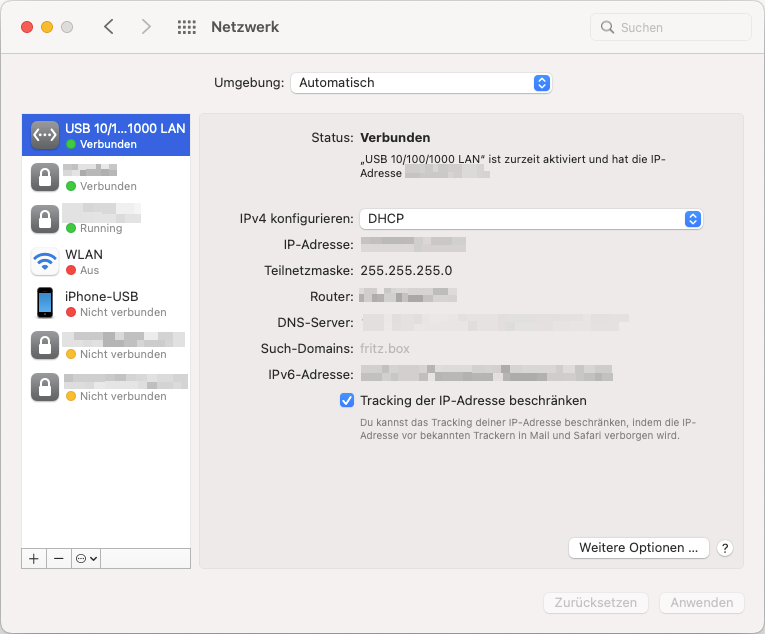Screen dimensions: 765x634
Task: Click the iPhone-USB device icon
Action: coord(45,303)
